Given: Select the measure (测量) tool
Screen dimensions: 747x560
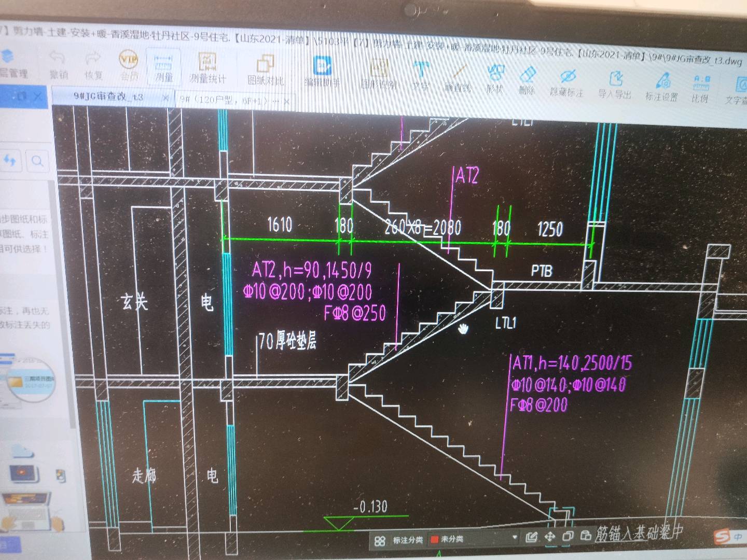Looking at the screenshot, I should [163, 67].
